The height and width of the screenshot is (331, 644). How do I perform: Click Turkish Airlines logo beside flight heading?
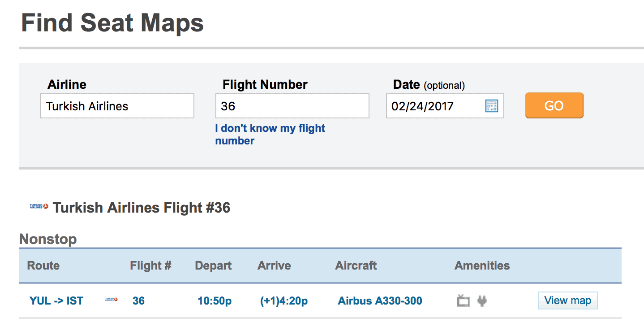click(39, 207)
